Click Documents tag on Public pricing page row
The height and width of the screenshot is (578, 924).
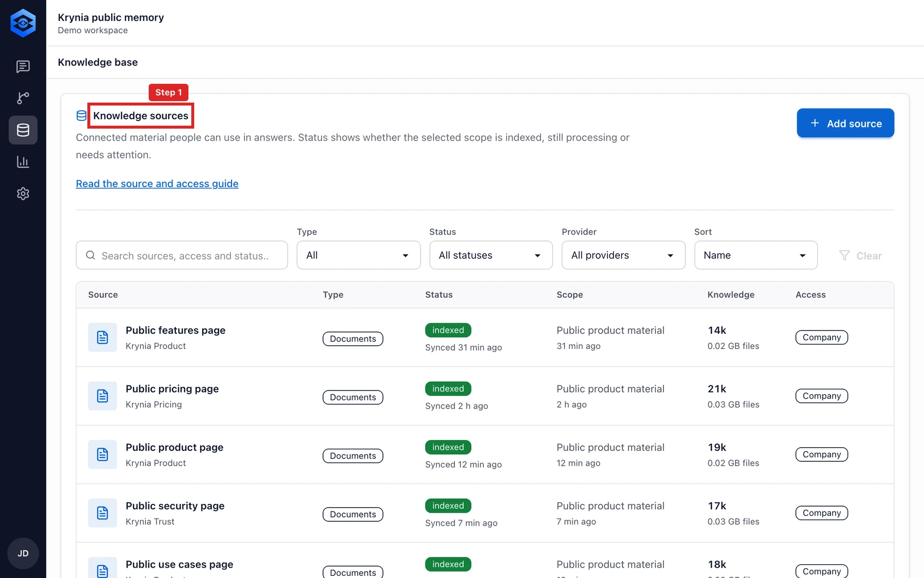click(x=353, y=398)
